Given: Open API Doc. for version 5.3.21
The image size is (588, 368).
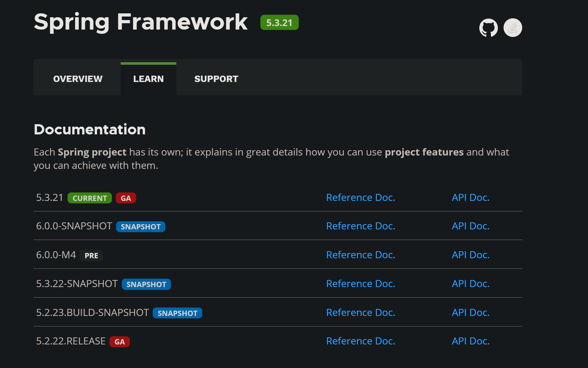Looking at the screenshot, I should pos(470,197).
